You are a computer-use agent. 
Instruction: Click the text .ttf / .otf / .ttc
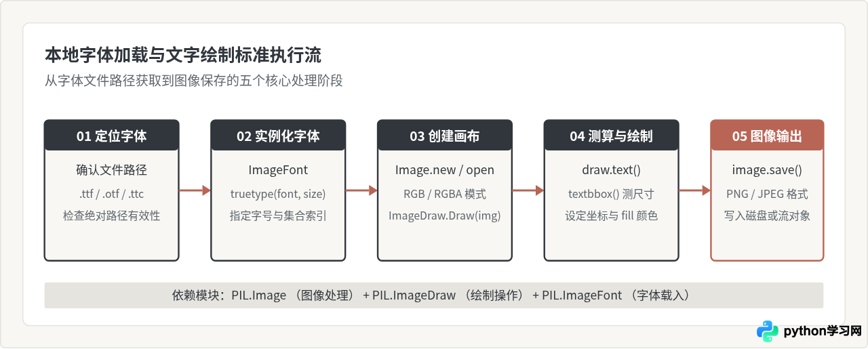point(112,194)
